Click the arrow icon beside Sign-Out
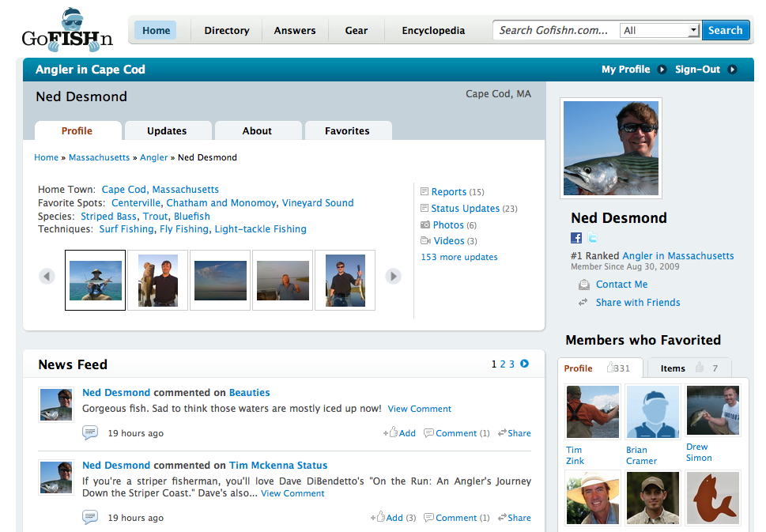The height and width of the screenshot is (532, 766). [732, 70]
